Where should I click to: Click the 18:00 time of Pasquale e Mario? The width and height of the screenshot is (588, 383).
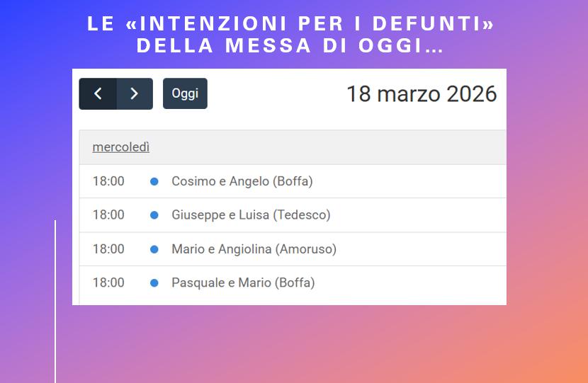pyautogui.click(x=108, y=282)
